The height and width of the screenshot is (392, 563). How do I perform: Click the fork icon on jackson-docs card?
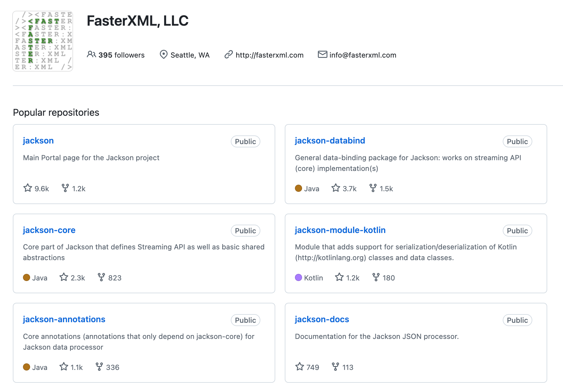[x=335, y=367]
